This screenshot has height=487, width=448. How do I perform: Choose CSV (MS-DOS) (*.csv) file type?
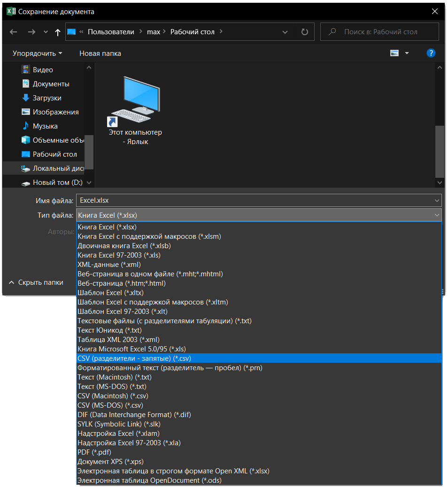coord(259,405)
